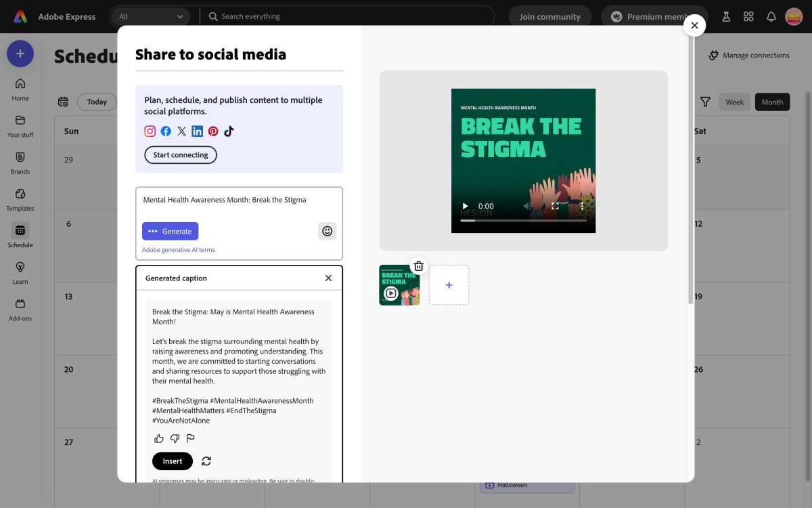Give thumbs up to generated caption

point(159,438)
